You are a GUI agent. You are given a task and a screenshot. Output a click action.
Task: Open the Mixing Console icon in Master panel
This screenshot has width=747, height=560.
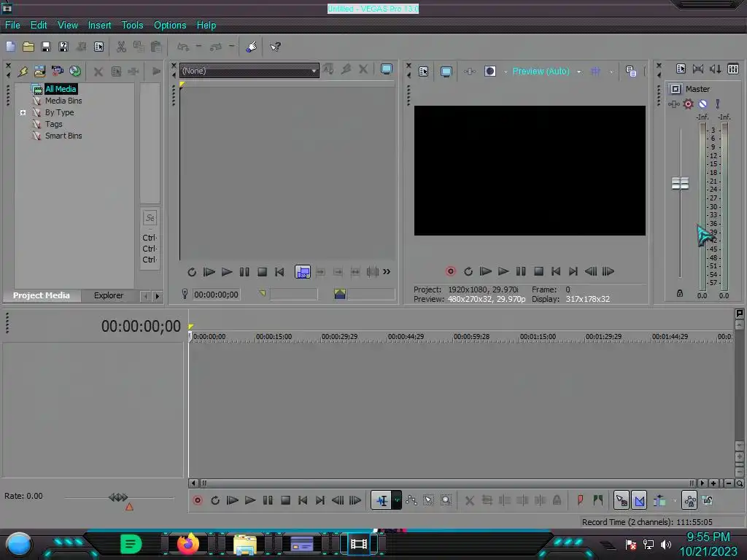coord(733,69)
